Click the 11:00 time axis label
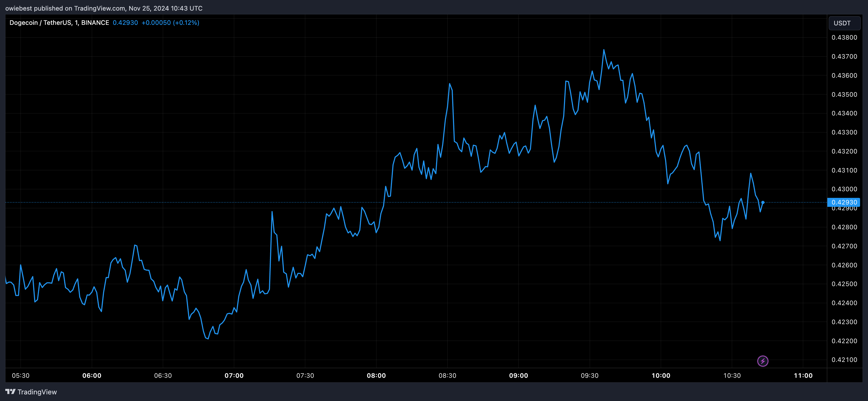This screenshot has width=868, height=401. pos(804,375)
